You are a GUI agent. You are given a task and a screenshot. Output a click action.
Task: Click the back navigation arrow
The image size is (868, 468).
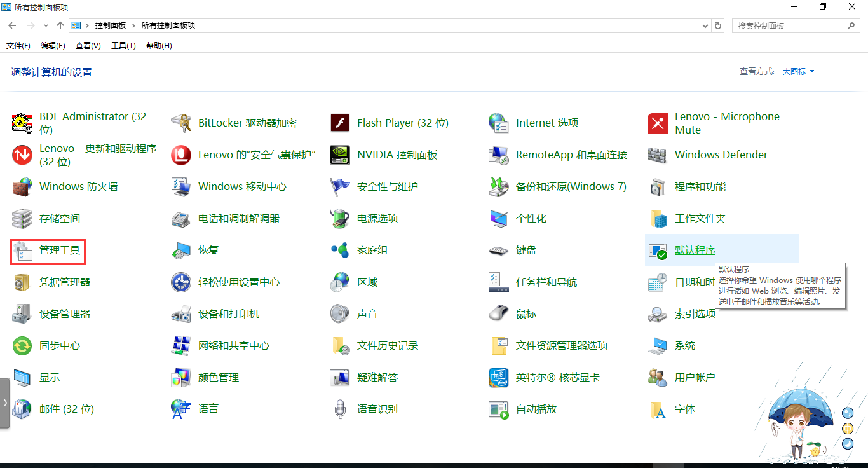click(12, 25)
